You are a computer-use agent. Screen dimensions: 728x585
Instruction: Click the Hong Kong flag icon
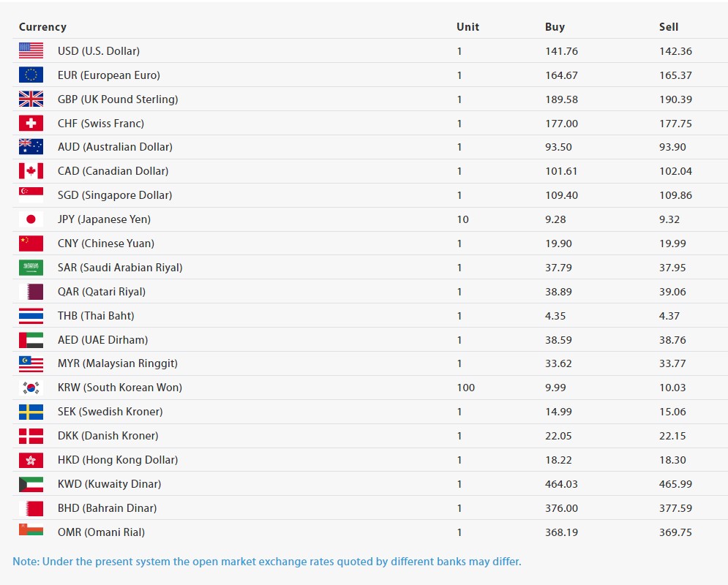coord(31,460)
